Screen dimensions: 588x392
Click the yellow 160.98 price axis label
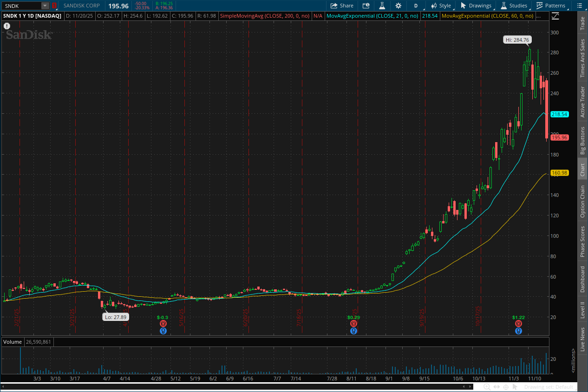point(560,173)
